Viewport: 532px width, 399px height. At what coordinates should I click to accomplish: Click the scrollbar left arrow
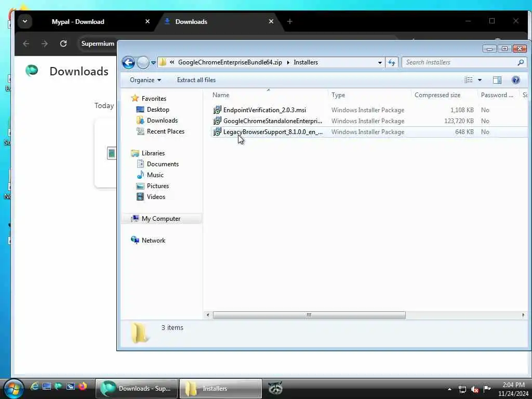(208, 315)
